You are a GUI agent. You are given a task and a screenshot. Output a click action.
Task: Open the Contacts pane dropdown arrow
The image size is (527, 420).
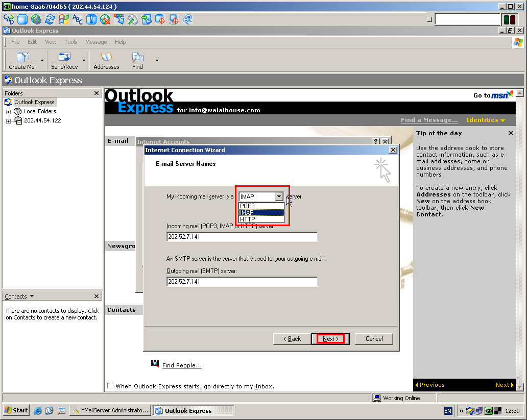32,296
